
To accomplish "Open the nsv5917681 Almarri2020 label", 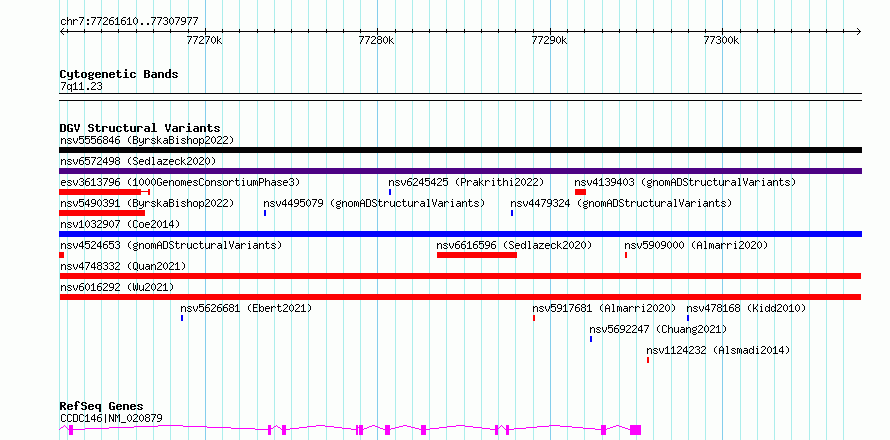I will (x=604, y=308).
